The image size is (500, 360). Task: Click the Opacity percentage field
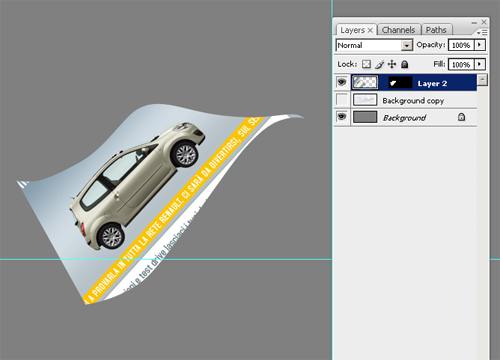tap(461, 45)
